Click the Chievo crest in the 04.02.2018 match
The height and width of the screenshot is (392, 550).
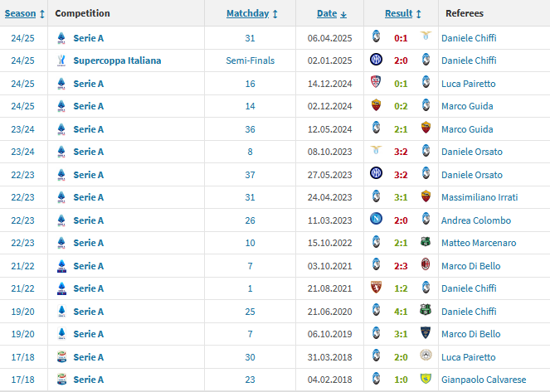[x=426, y=380]
